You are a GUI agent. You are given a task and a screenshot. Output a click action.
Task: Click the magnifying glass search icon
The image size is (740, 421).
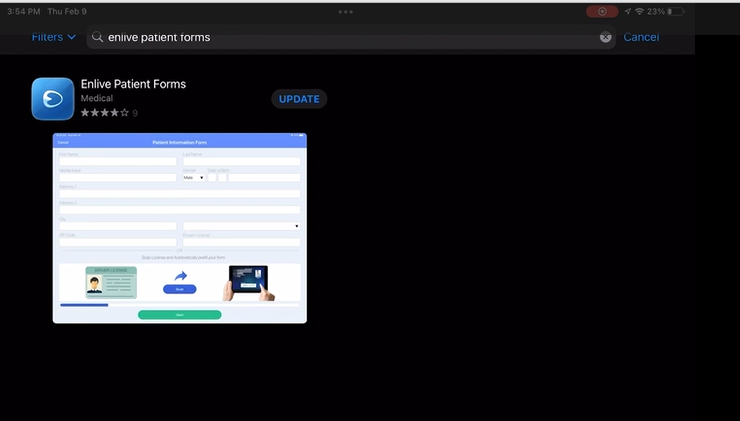pos(97,37)
